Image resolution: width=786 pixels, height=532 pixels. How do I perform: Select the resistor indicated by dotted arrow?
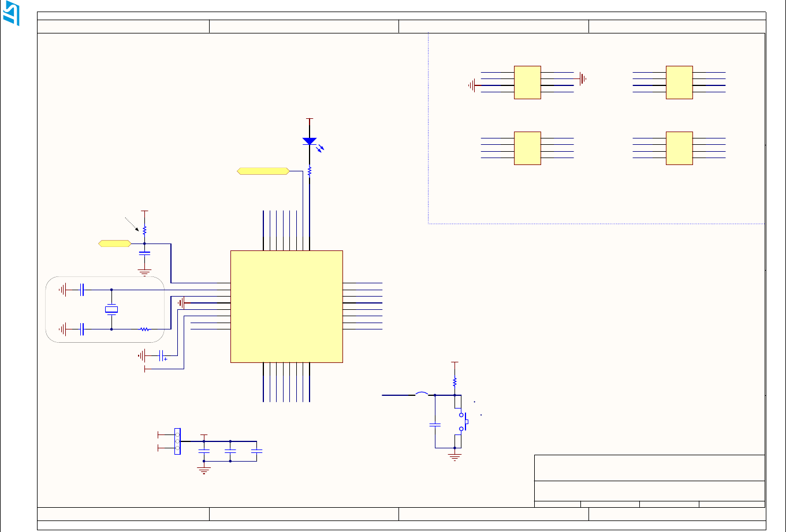(144, 230)
